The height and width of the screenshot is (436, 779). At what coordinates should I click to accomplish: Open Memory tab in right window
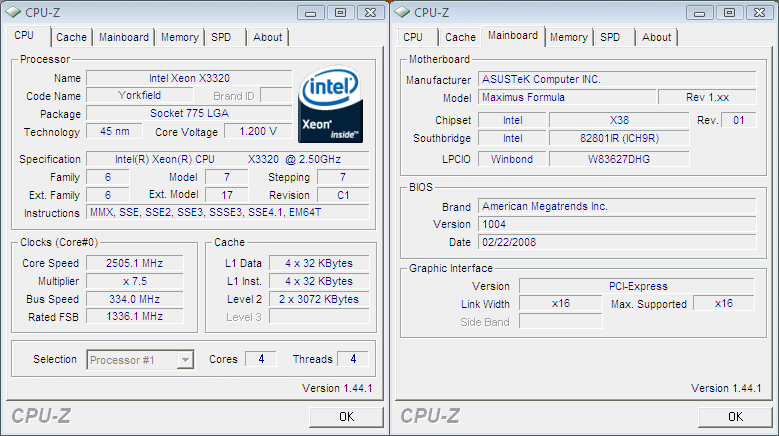569,37
